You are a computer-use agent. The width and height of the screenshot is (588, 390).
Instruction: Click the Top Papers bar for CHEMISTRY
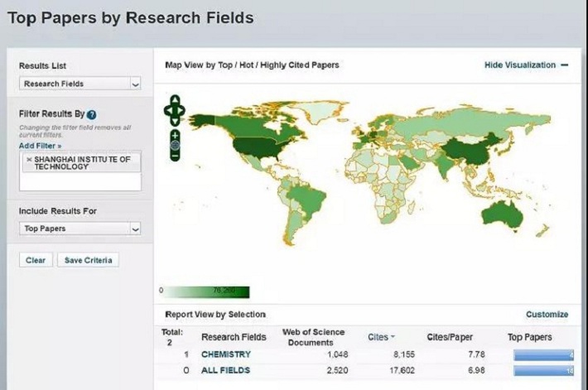543,354
